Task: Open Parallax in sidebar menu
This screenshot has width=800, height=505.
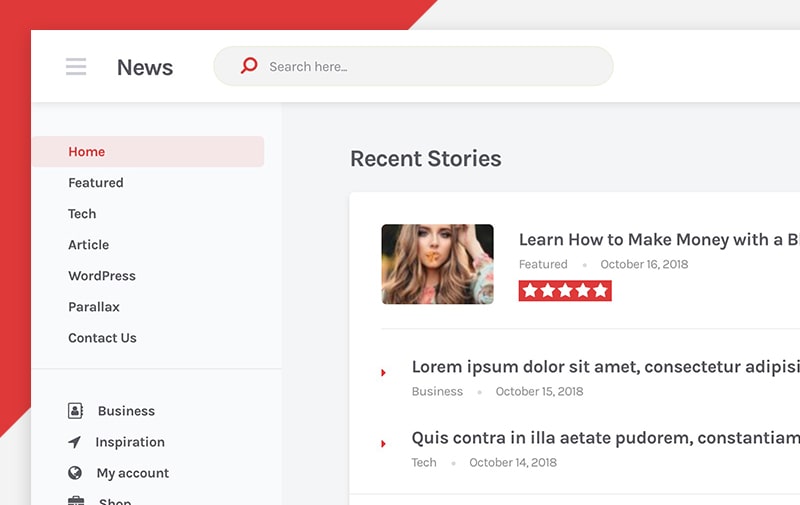Action: (x=94, y=307)
